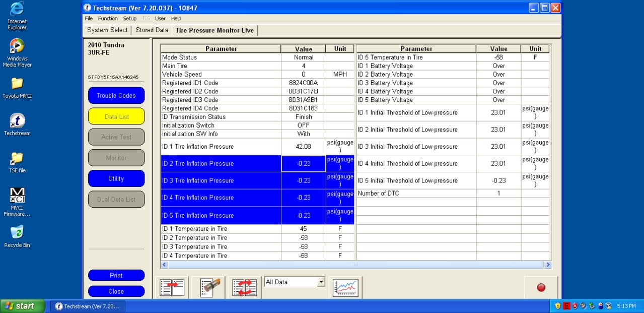Select the ID 2 Tire Inflation Pressure row
The width and height of the screenshot is (644, 313).
click(257, 164)
